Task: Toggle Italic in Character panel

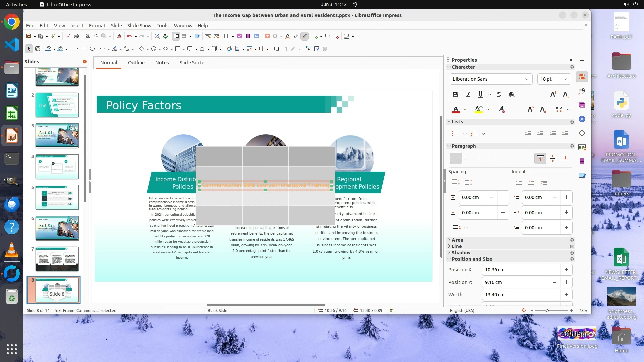Action: pos(468,95)
